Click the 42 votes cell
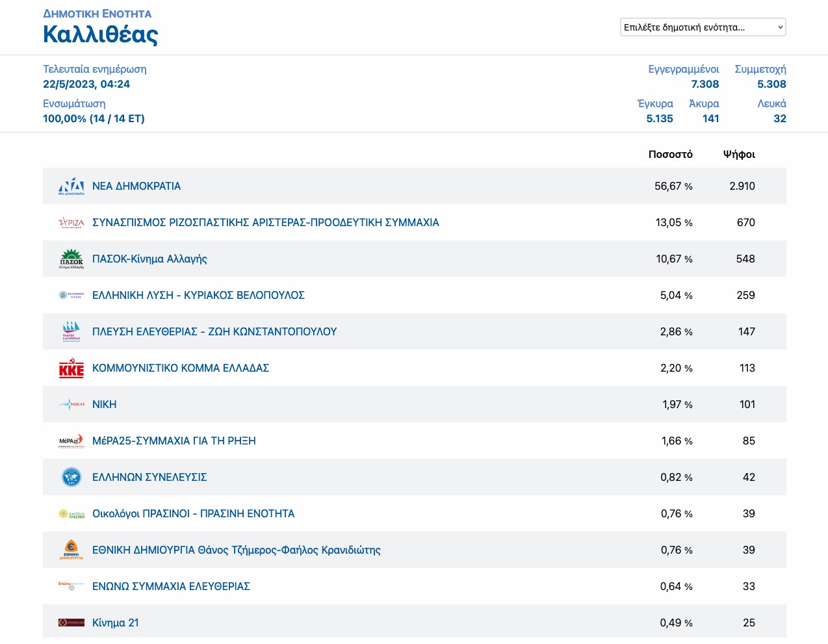Viewport: 828px width, 644px height. tap(749, 477)
